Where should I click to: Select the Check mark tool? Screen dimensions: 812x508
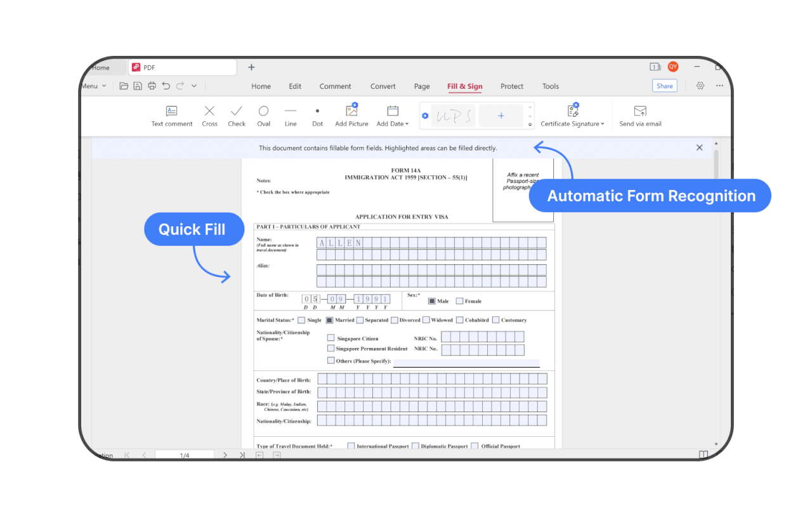pyautogui.click(x=236, y=116)
